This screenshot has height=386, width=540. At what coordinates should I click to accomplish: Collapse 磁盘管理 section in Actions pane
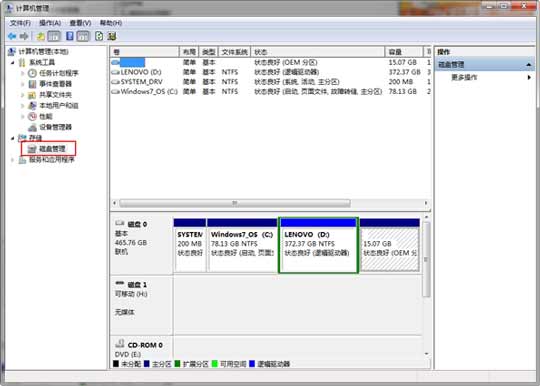click(x=529, y=64)
